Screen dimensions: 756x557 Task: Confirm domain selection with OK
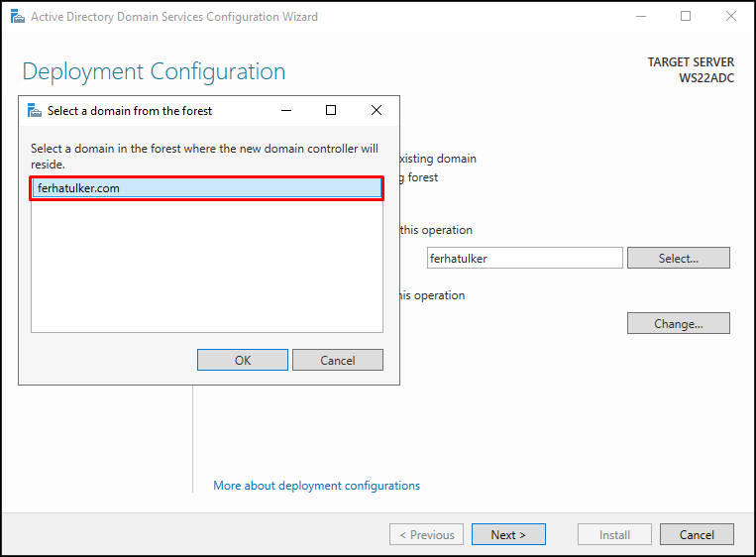pyautogui.click(x=243, y=360)
